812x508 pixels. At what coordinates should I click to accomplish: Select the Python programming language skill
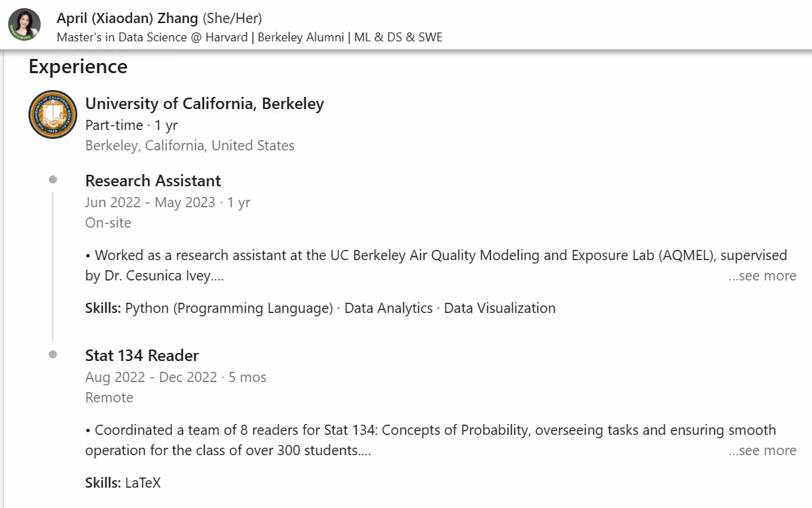coord(228,308)
